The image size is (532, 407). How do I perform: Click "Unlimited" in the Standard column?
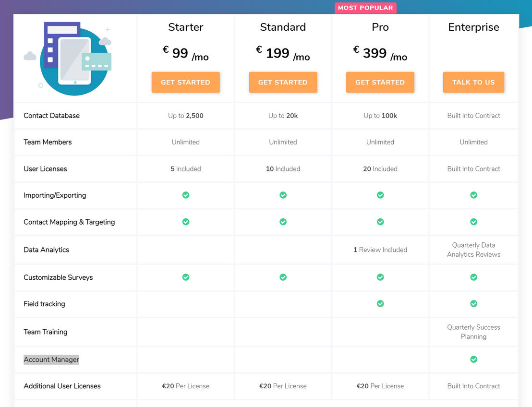[x=283, y=142]
